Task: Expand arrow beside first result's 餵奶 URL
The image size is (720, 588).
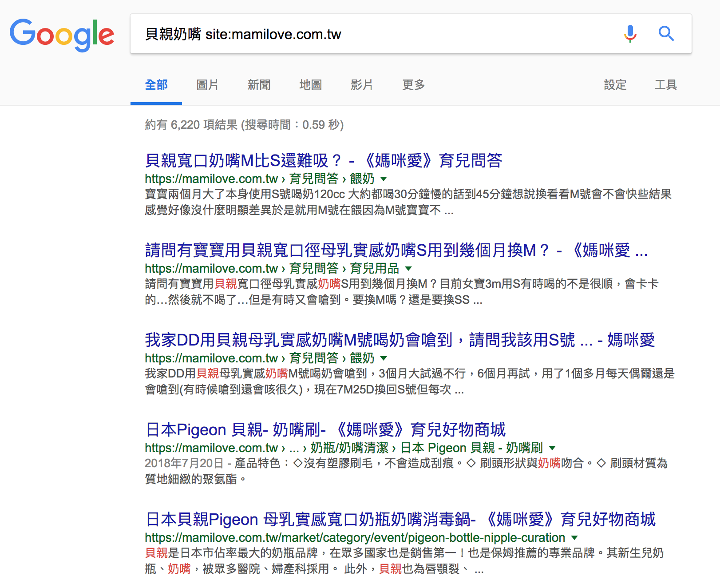Action: 384,179
